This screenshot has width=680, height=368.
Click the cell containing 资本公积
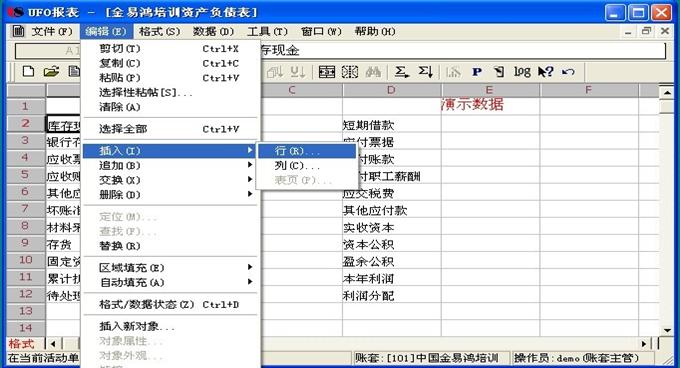[392, 245]
